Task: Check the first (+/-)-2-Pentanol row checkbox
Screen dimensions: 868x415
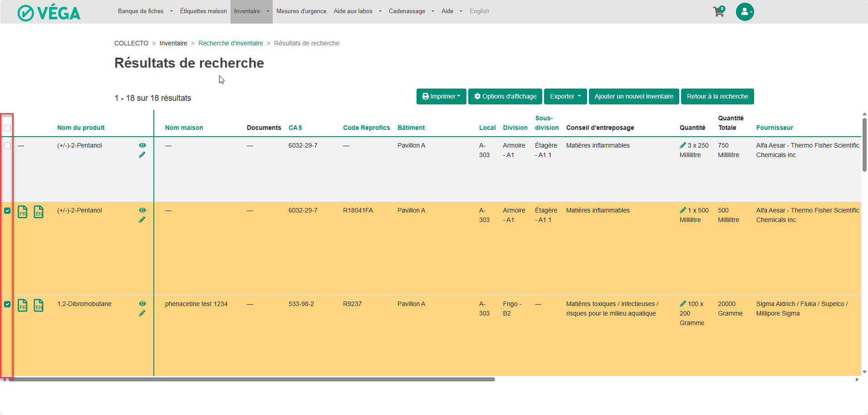Action: pos(7,146)
